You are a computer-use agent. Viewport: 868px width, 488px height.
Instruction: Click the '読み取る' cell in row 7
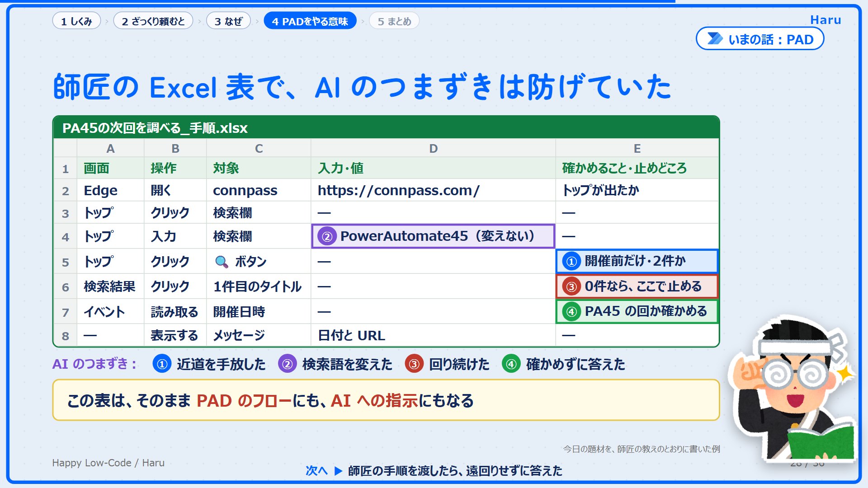click(x=175, y=312)
